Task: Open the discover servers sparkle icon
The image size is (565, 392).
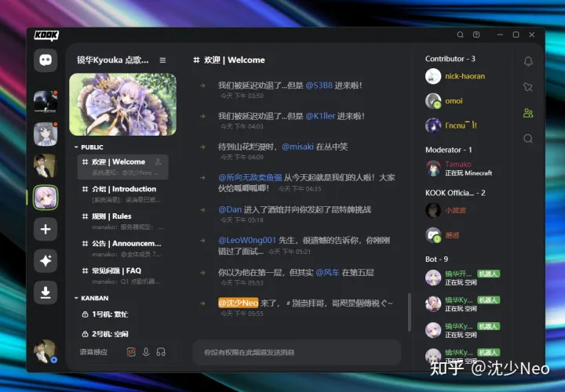Action: pyautogui.click(x=46, y=261)
